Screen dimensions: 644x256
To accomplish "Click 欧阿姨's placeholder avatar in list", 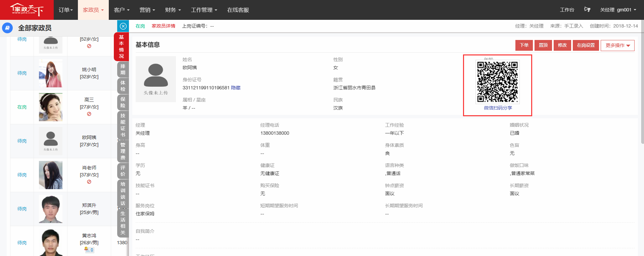I will click(51, 141).
